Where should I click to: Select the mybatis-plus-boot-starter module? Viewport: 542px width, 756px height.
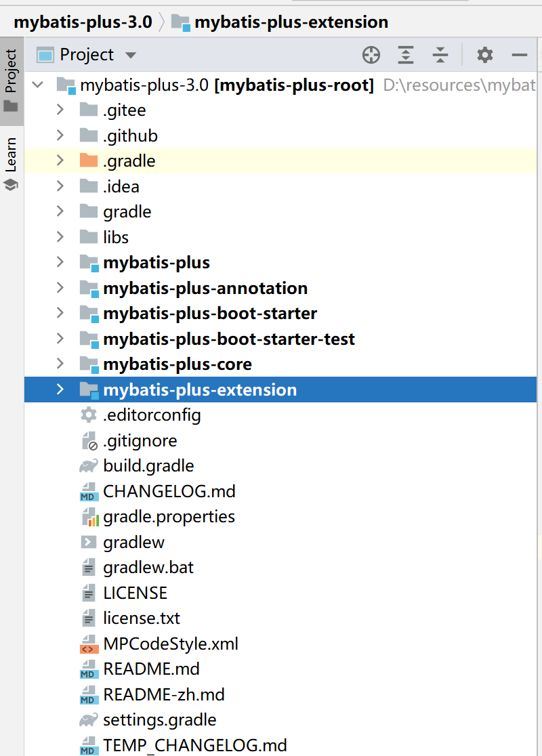[210, 314]
